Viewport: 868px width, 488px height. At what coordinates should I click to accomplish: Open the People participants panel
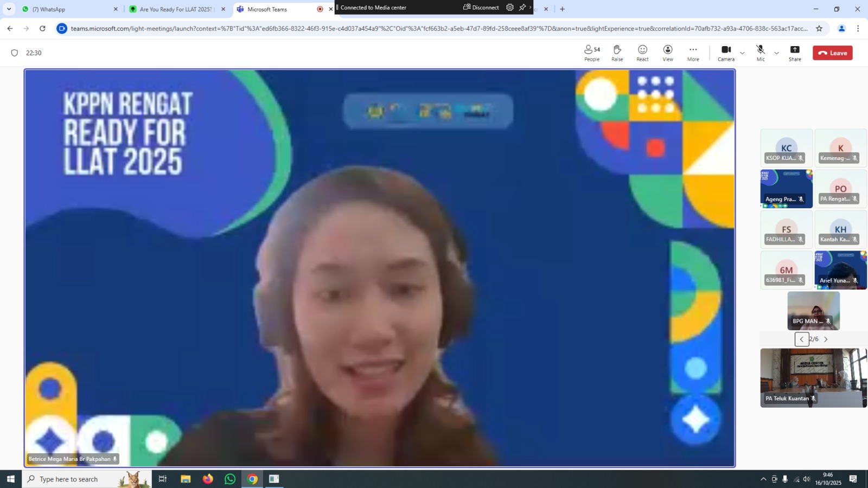[x=592, y=53]
